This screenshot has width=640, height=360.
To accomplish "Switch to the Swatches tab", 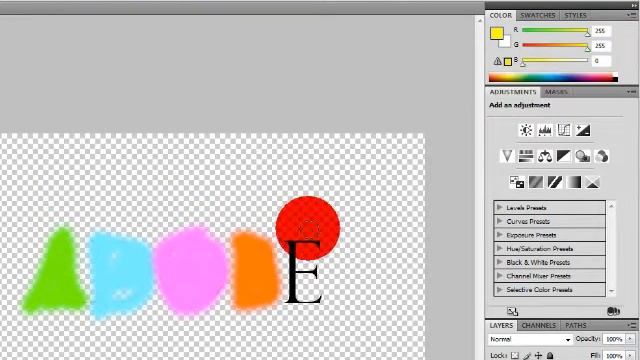I will click(x=538, y=16).
